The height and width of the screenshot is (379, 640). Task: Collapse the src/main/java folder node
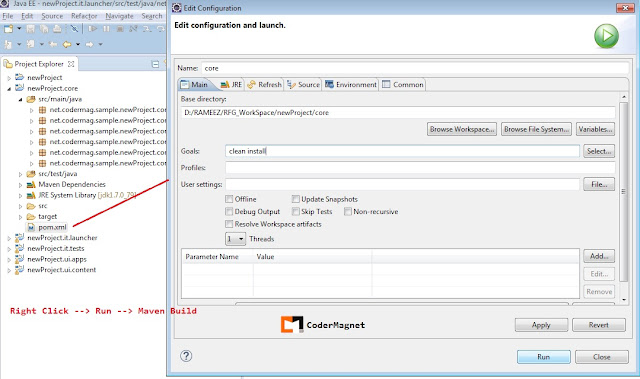20,99
